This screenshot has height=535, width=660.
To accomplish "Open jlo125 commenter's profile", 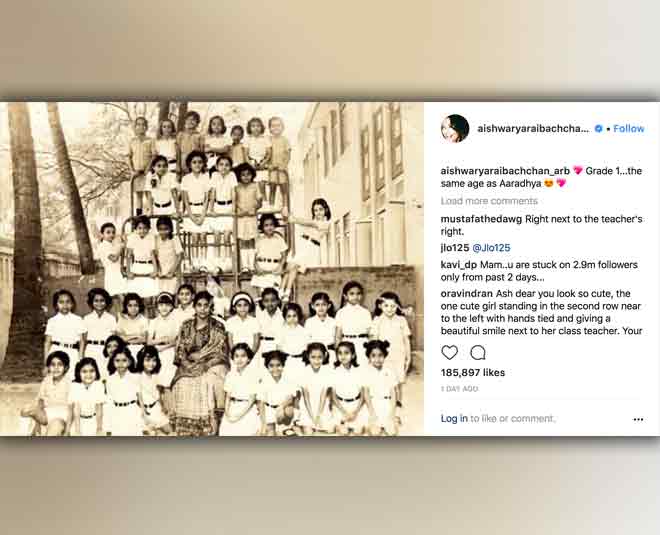I will click(455, 248).
